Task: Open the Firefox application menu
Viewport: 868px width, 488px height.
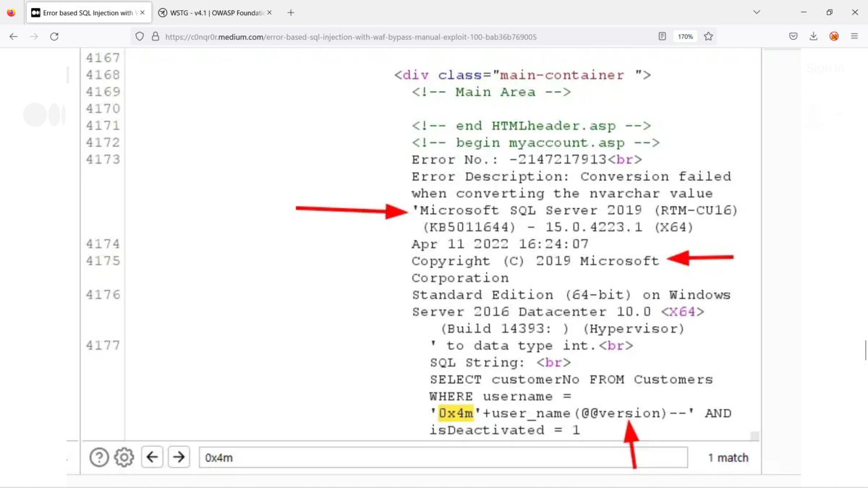Action: (854, 36)
